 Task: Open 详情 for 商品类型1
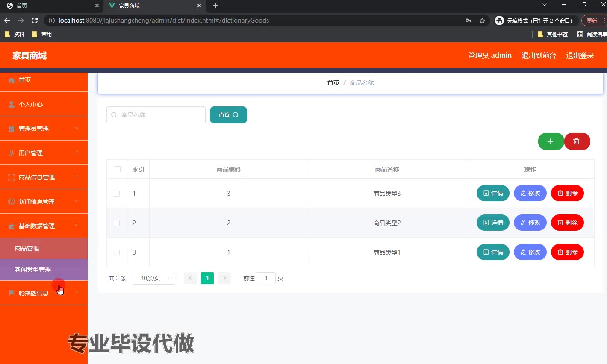(493, 252)
